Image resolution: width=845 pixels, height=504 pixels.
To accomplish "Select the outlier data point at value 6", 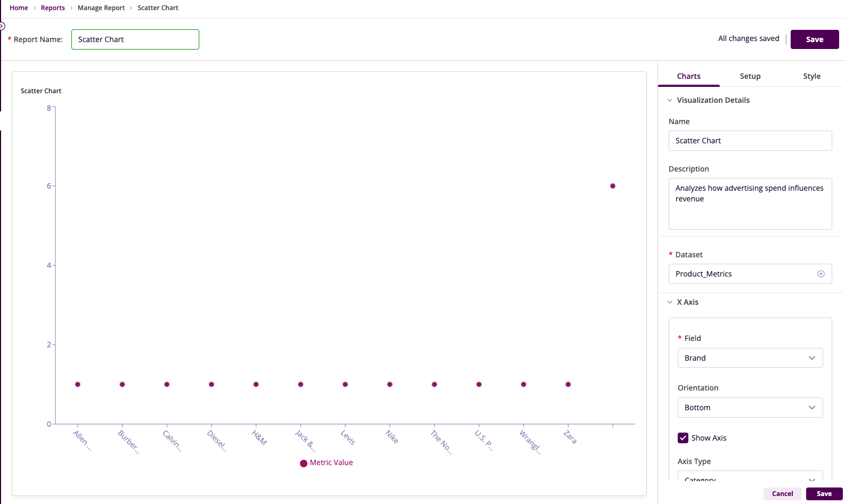I will coord(613,186).
